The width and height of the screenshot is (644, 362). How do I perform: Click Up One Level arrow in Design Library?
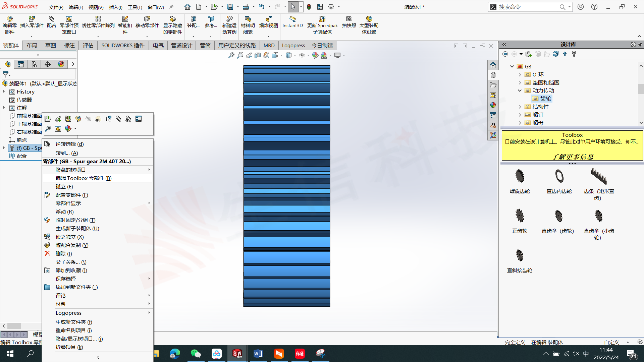[565, 54]
